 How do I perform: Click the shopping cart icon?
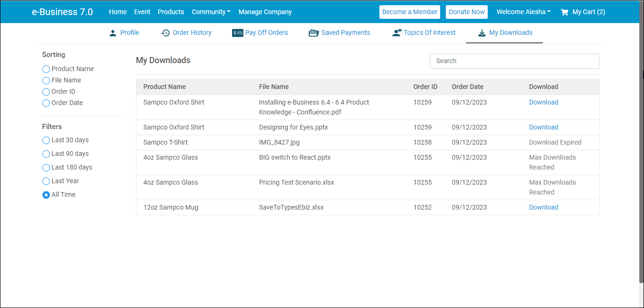(x=564, y=12)
